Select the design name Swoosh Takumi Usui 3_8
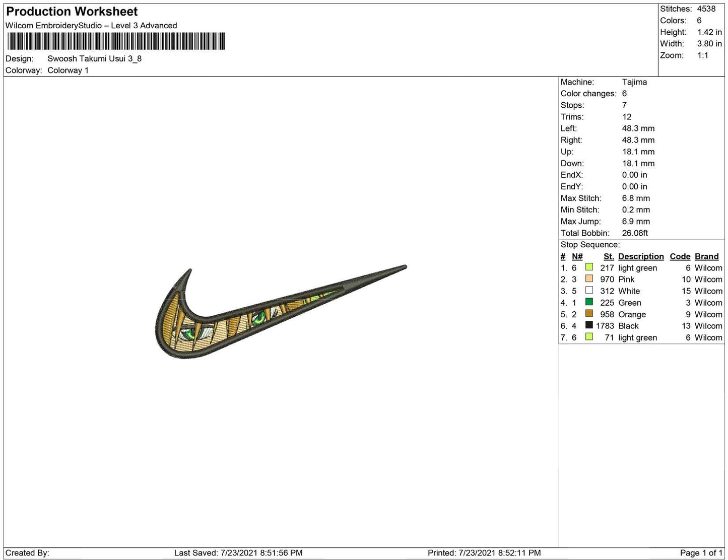 click(94, 58)
